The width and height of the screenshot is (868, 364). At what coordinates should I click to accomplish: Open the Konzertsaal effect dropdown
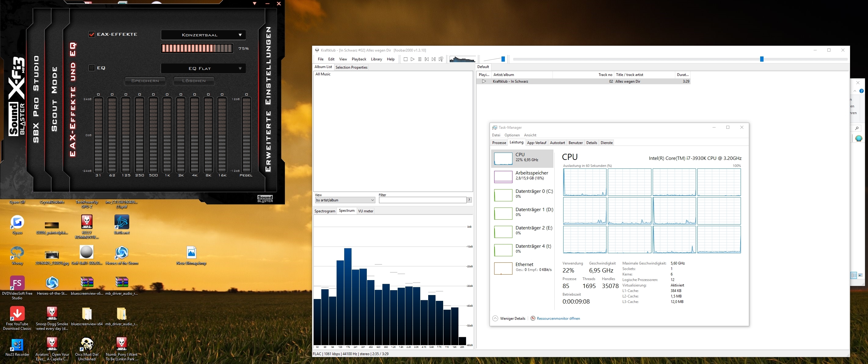(x=203, y=35)
